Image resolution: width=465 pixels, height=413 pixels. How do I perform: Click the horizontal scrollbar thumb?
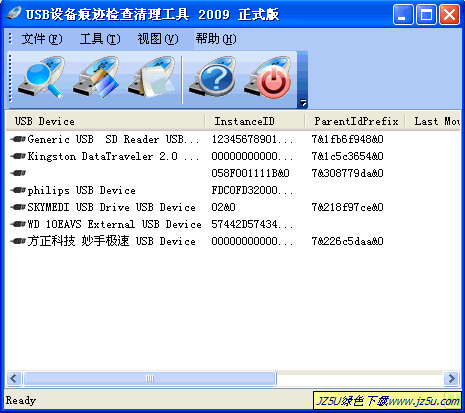click(x=150, y=378)
